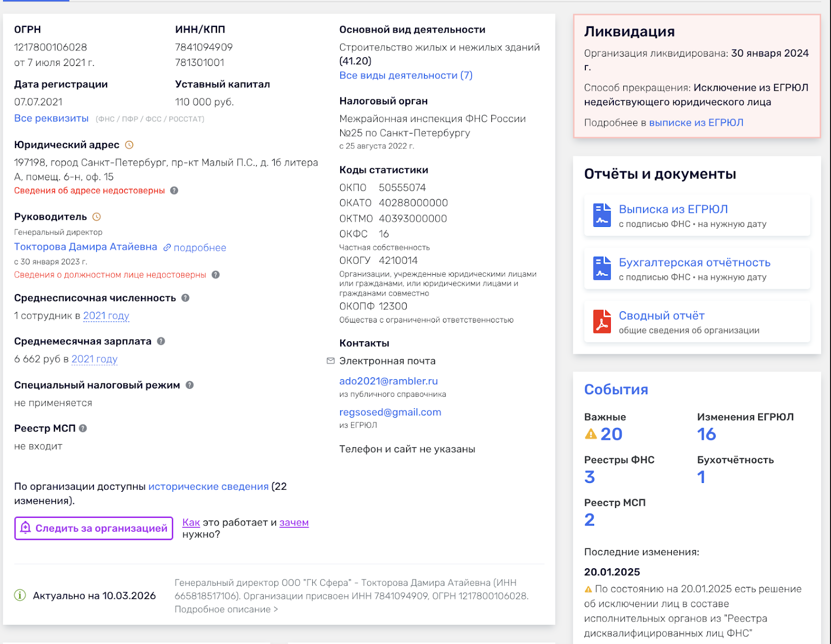Click help icon after official unreliable warning
This screenshot has height=644, width=831.
pyautogui.click(x=216, y=275)
